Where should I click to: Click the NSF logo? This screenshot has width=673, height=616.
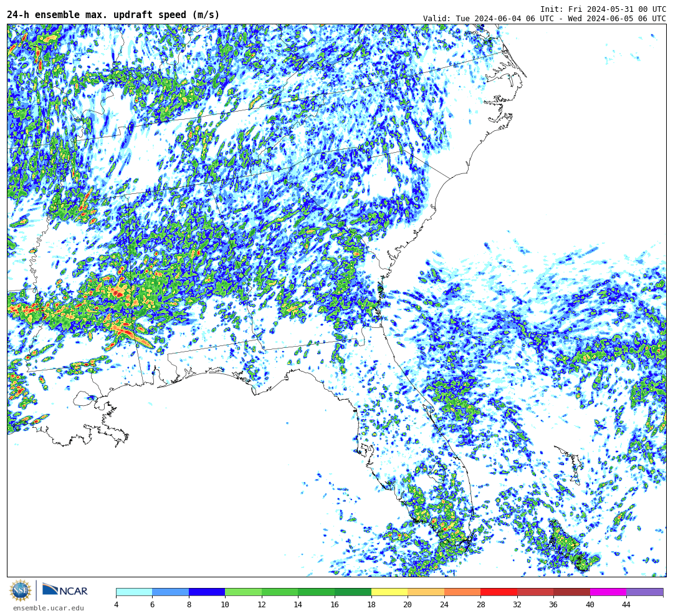(20, 590)
